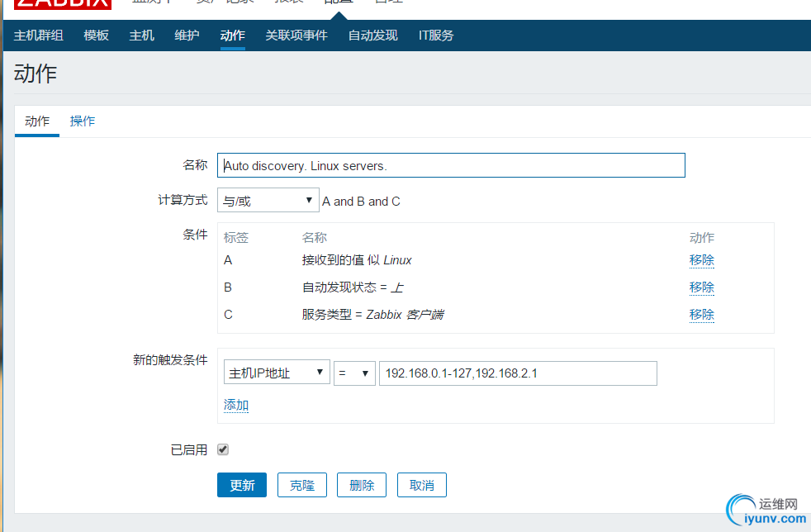Click the iyunv.com watermark logo

coord(766,510)
